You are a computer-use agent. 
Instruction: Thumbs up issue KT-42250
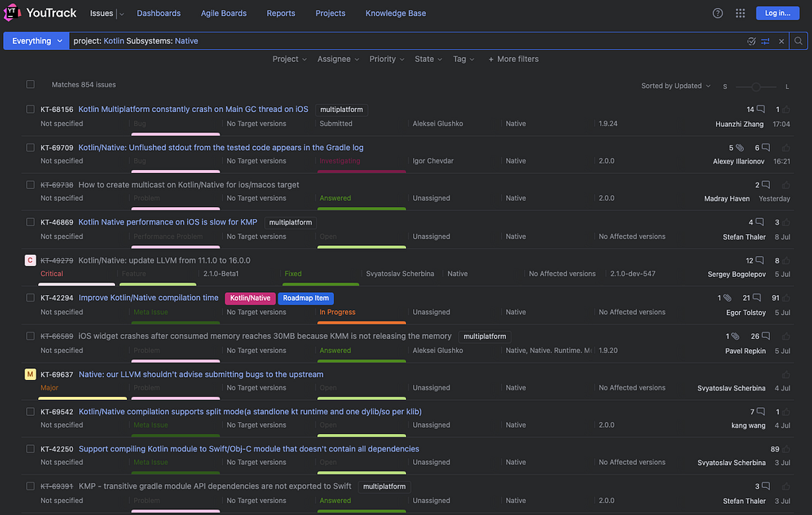point(786,449)
